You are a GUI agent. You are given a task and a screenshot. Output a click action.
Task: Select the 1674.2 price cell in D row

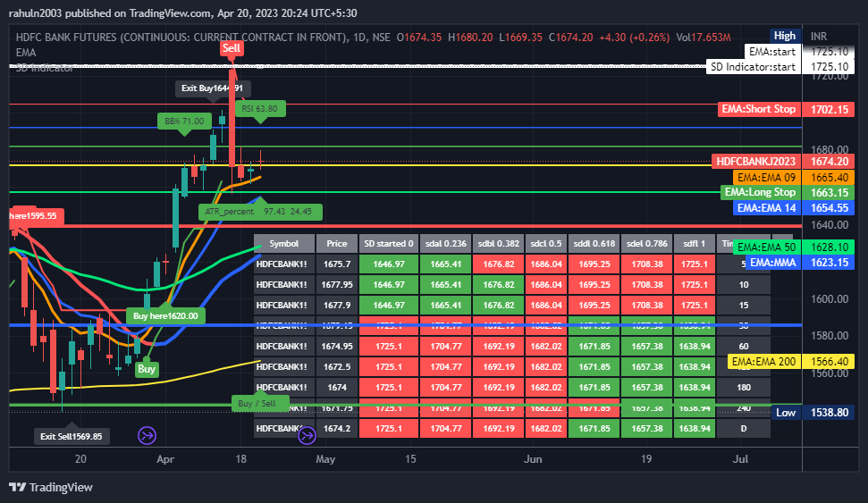coord(337,428)
